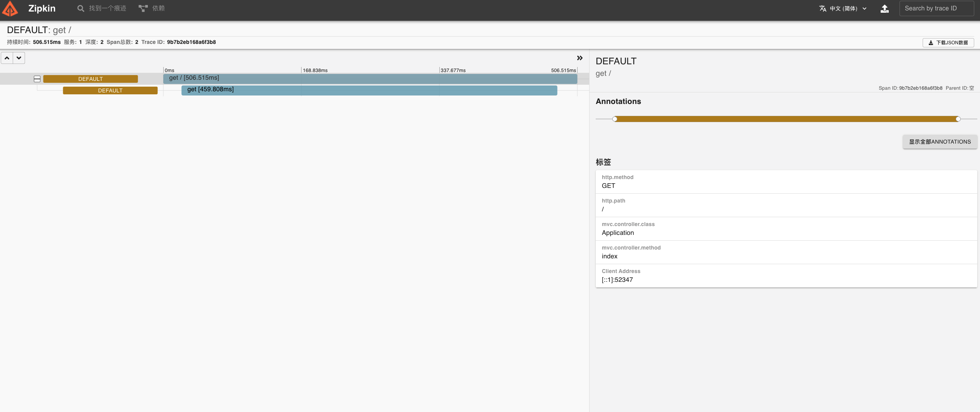Click the Zipkin logo icon
980x412 pixels.
(10, 9)
